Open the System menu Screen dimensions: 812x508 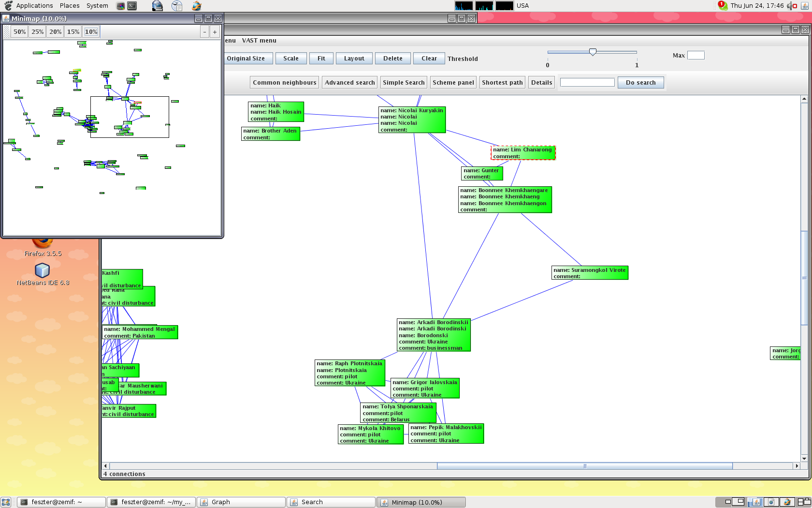(97, 6)
